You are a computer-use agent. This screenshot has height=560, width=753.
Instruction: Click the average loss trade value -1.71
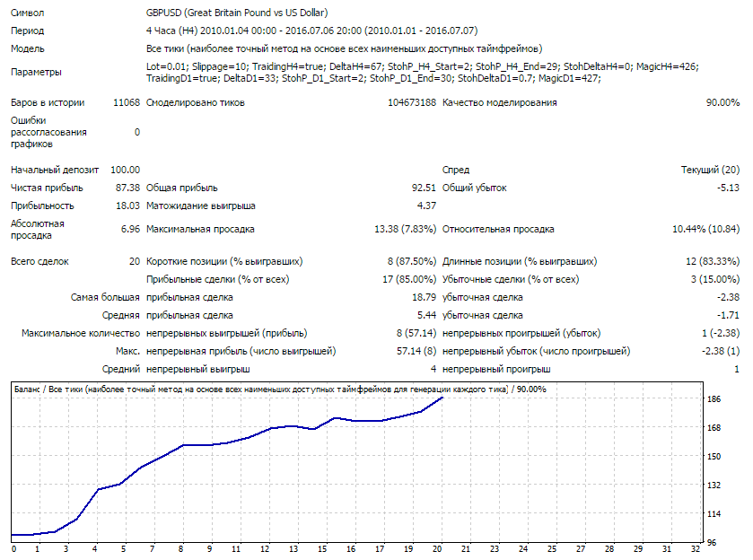(x=728, y=316)
